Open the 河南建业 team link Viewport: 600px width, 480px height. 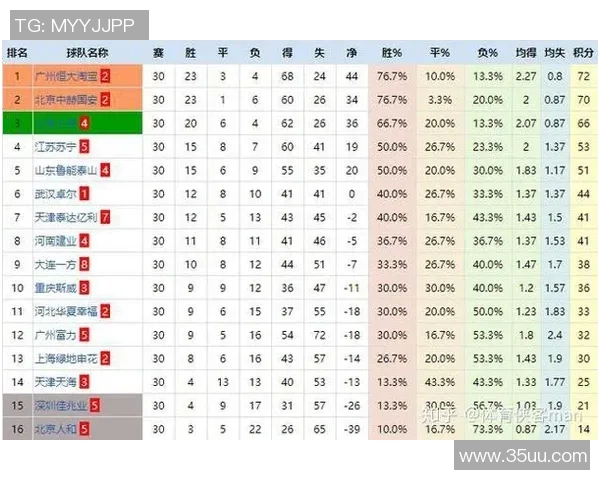pyautogui.click(x=56, y=241)
